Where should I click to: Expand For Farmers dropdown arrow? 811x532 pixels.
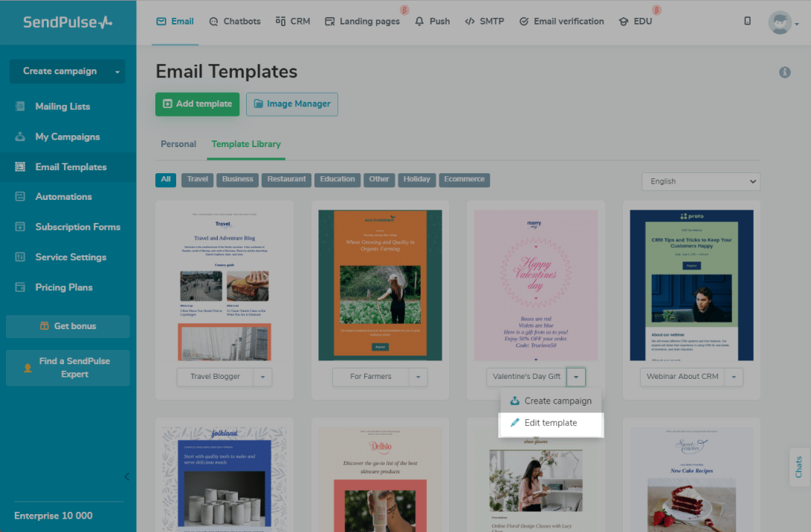click(x=419, y=377)
